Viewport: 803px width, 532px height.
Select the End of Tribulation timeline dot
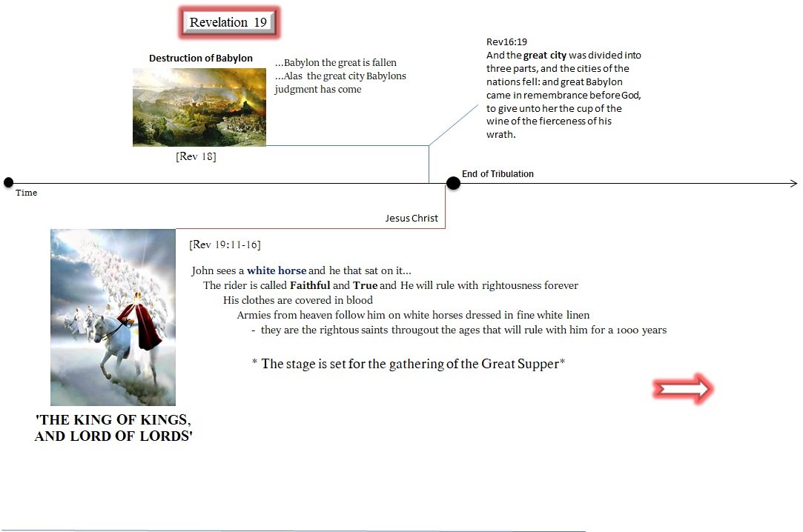[x=453, y=183]
